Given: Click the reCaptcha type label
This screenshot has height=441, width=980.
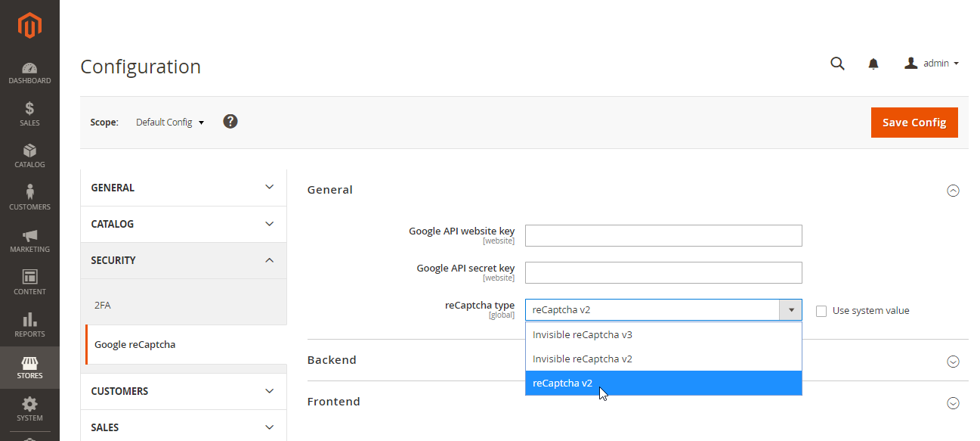Looking at the screenshot, I should pos(480,305).
